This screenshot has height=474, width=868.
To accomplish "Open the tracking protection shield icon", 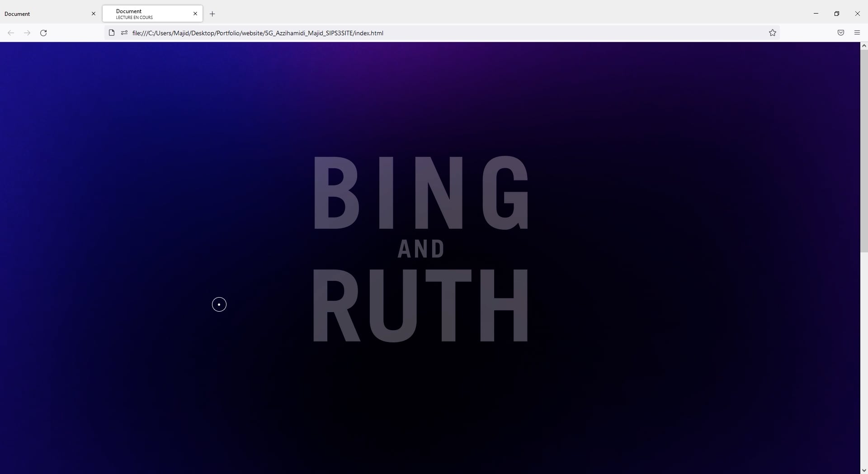I will coord(124,33).
